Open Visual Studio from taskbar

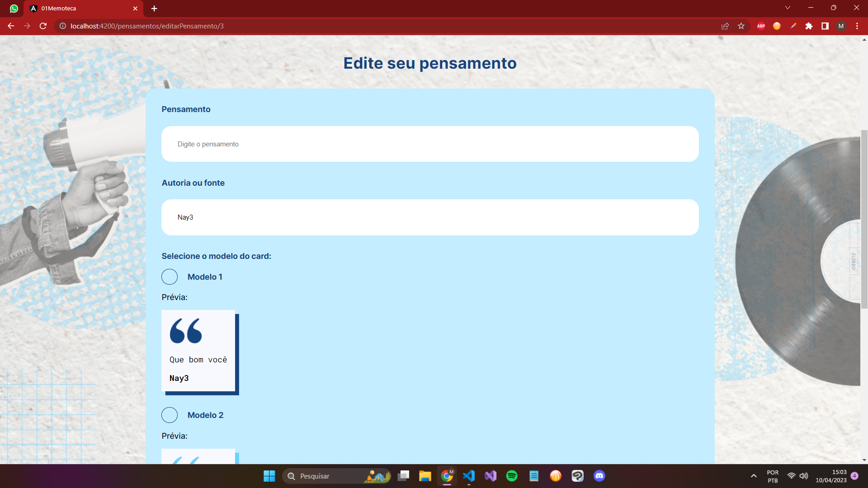pyautogui.click(x=491, y=476)
